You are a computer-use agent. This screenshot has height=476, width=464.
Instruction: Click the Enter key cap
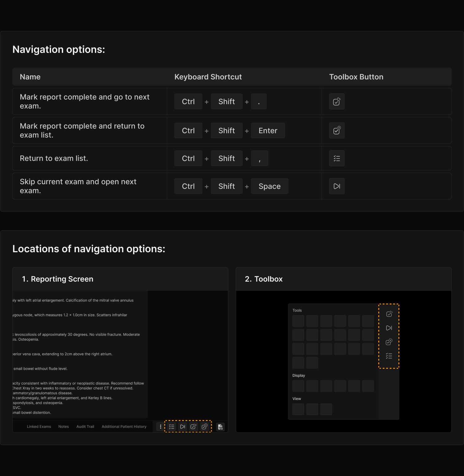268,130
